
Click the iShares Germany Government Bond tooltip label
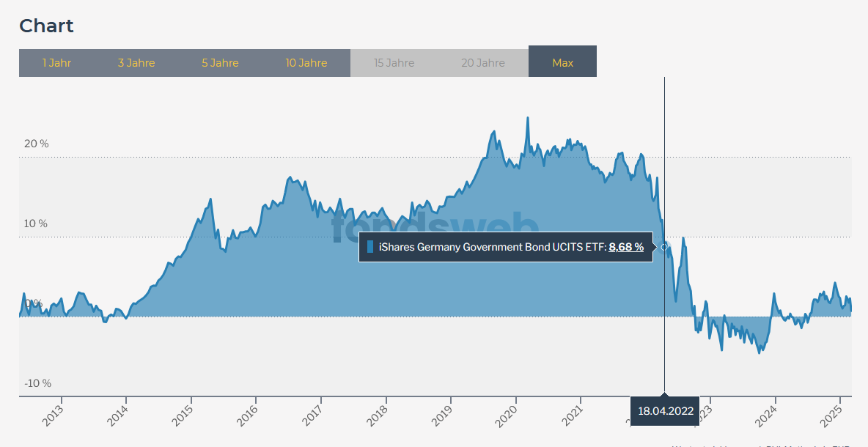tap(493, 247)
